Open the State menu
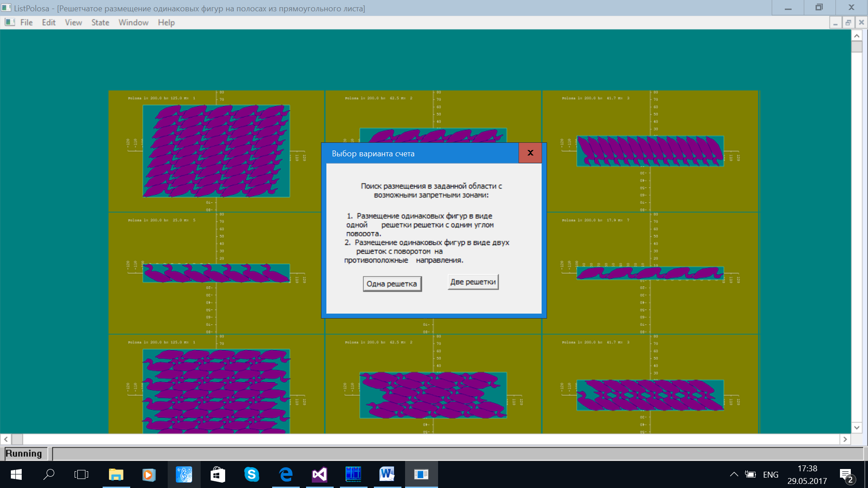The image size is (868, 488). coord(99,22)
